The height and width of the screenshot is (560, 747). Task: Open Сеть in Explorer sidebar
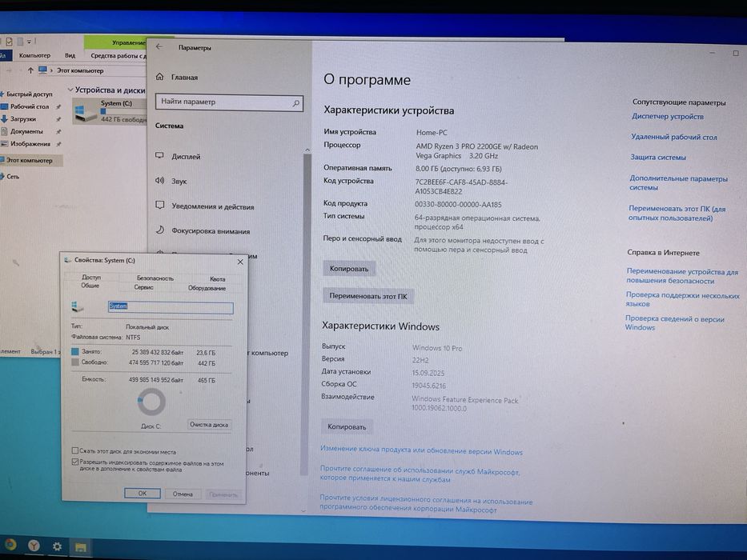(x=10, y=177)
